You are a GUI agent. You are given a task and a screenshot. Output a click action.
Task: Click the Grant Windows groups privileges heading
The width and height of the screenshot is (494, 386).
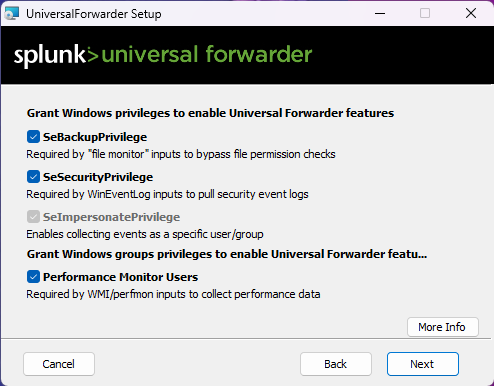click(227, 254)
